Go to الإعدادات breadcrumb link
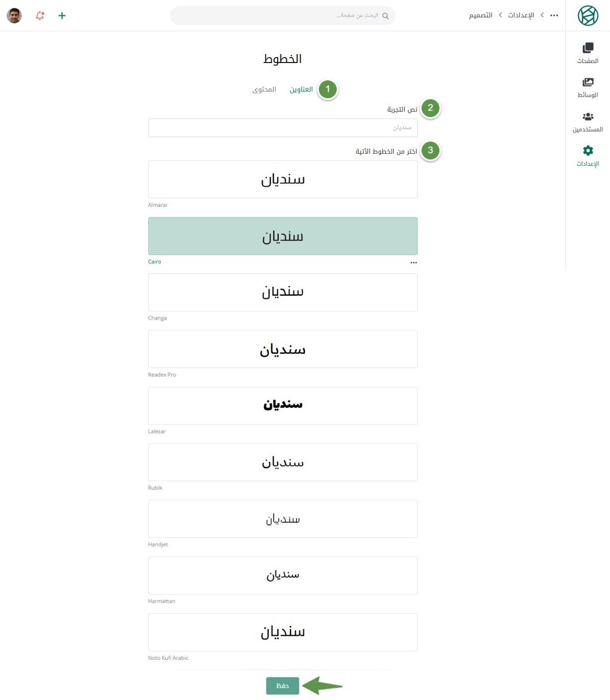Image resolution: width=610 pixels, height=700 pixels. 521,15
